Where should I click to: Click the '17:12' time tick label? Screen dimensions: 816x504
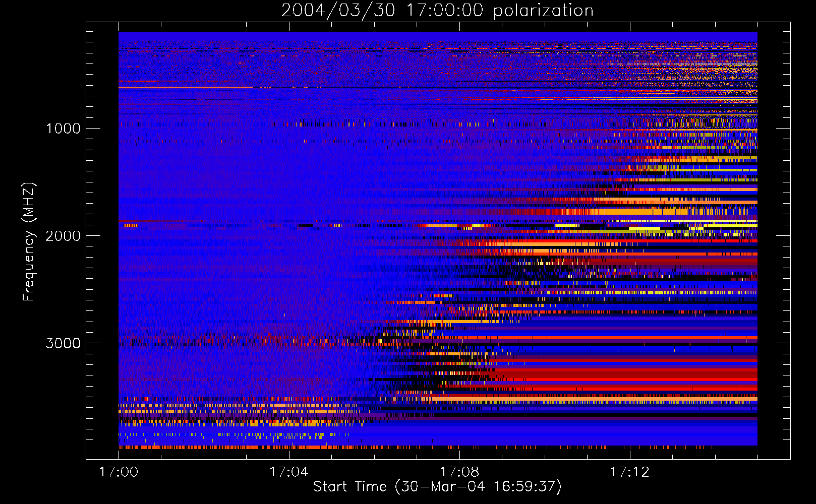pyautogui.click(x=630, y=472)
